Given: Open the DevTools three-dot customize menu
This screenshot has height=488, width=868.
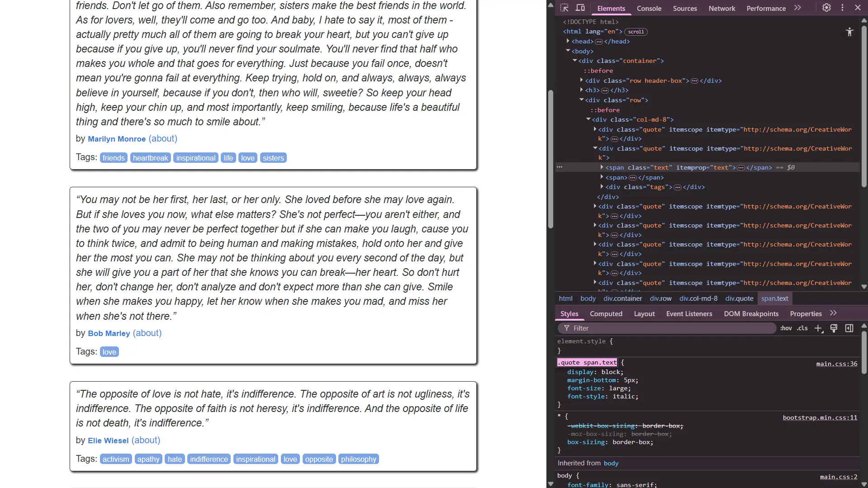Looking at the screenshot, I should (x=842, y=8).
